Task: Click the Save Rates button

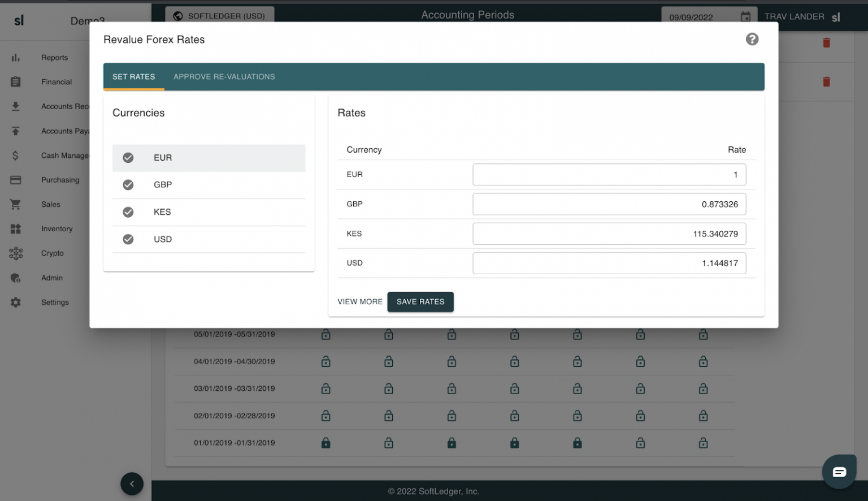Action: point(420,302)
